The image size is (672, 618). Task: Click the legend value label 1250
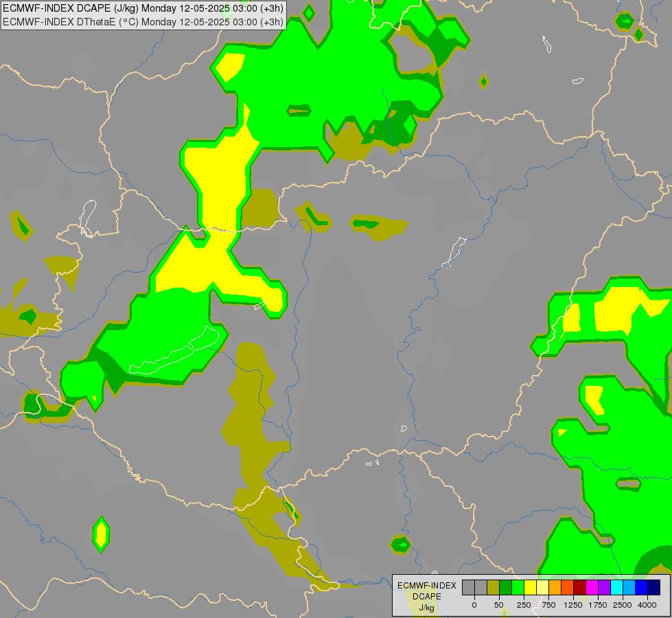(x=573, y=605)
